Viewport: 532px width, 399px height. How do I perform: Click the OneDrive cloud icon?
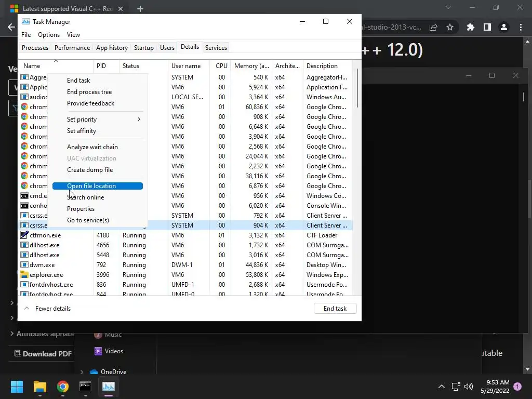click(94, 372)
